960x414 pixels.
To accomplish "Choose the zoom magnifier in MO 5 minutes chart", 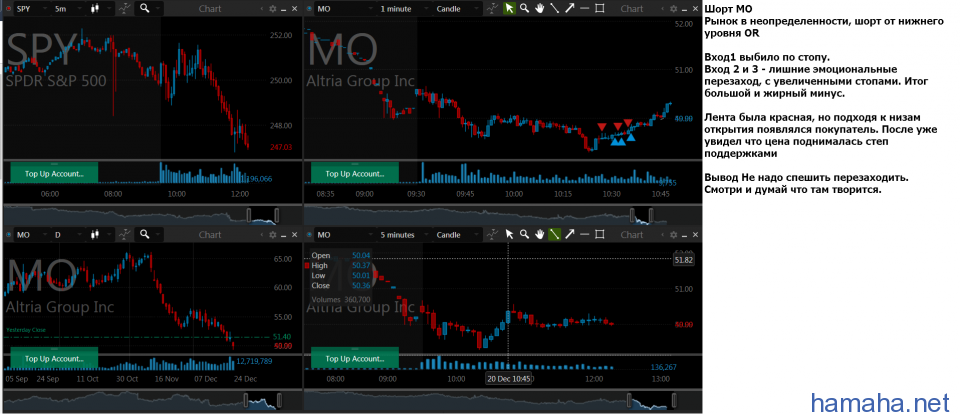I will point(524,235).
